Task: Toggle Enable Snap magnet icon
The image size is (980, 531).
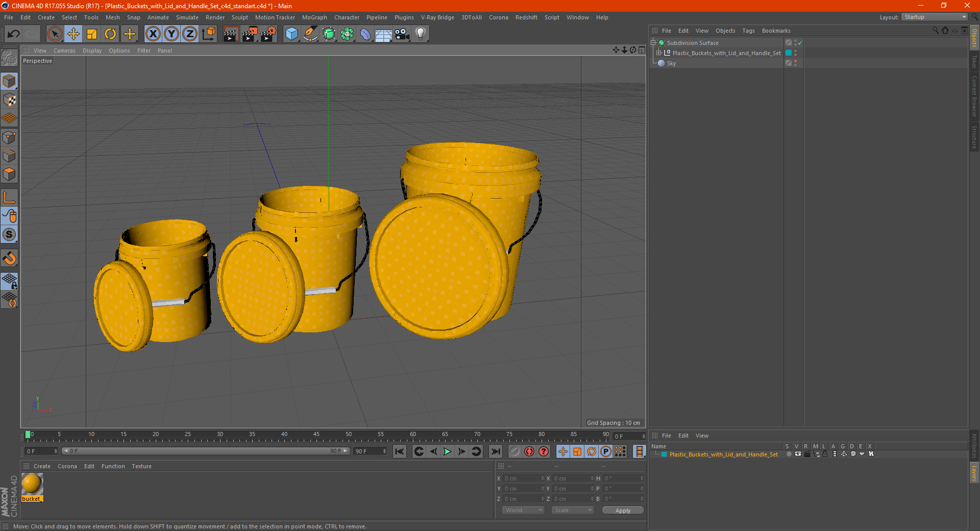Action: click(x=9, y=258)
